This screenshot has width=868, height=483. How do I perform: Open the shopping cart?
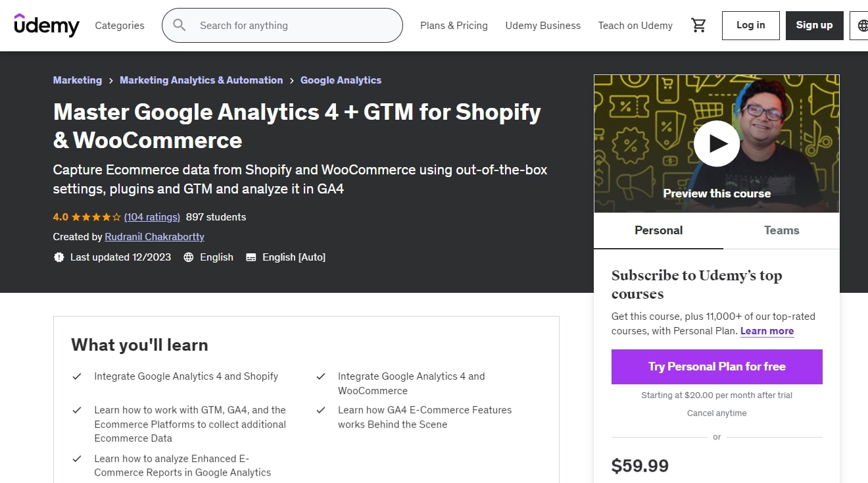coord(698,24)
